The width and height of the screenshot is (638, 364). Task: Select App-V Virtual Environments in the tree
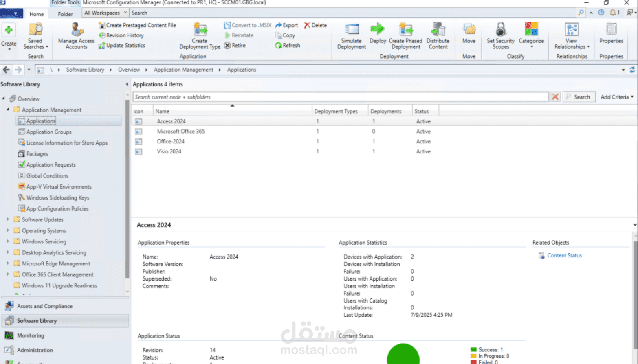point(59,187)
